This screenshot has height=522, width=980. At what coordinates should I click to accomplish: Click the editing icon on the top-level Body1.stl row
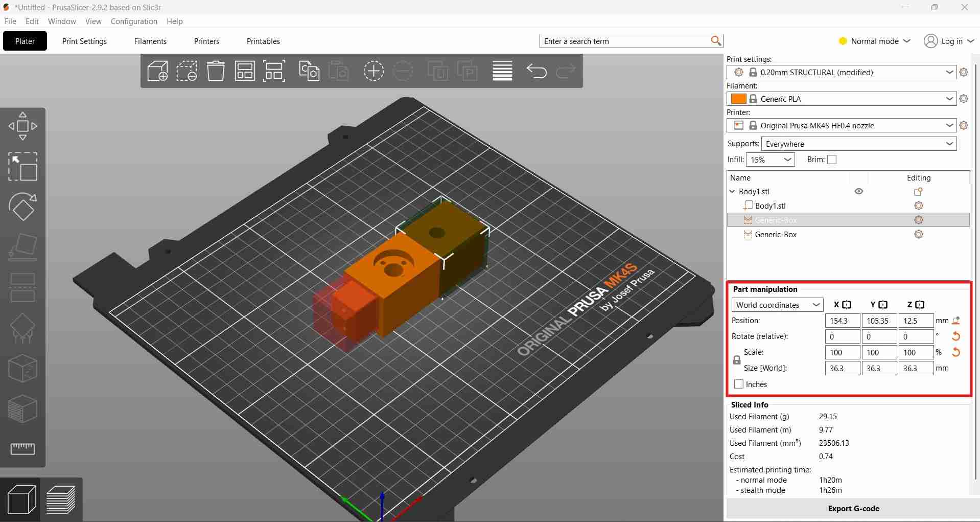click(918, 192)
